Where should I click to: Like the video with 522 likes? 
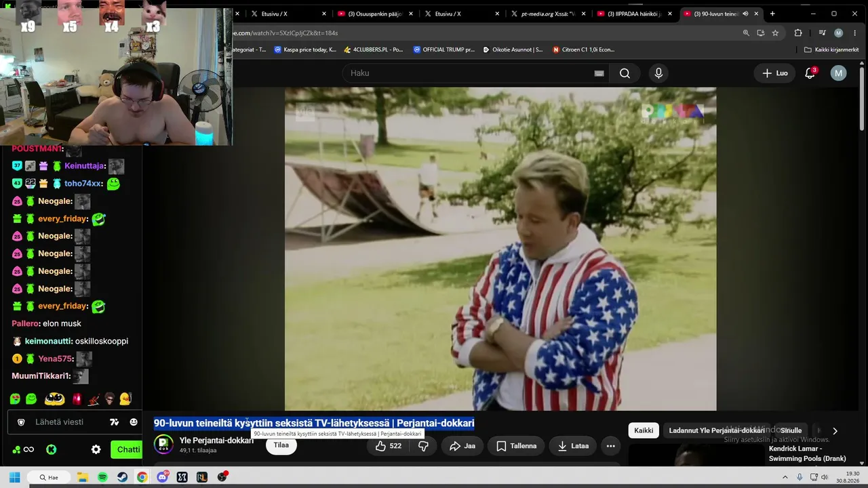(388, 446)
